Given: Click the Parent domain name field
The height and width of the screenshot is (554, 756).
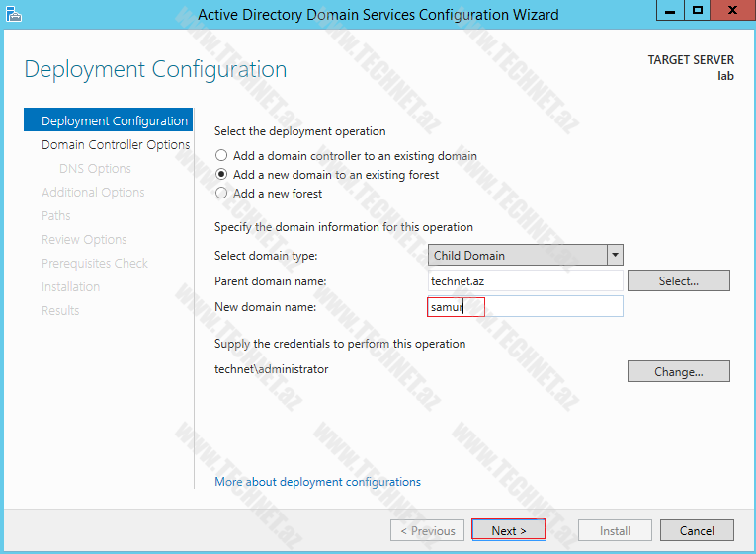Looking at the screenshot, I should click(525, 281).
